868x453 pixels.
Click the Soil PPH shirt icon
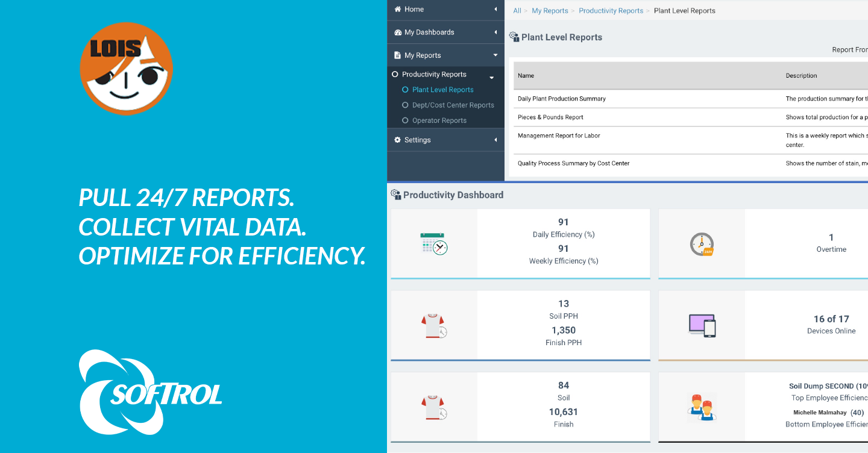coord(433,326)
